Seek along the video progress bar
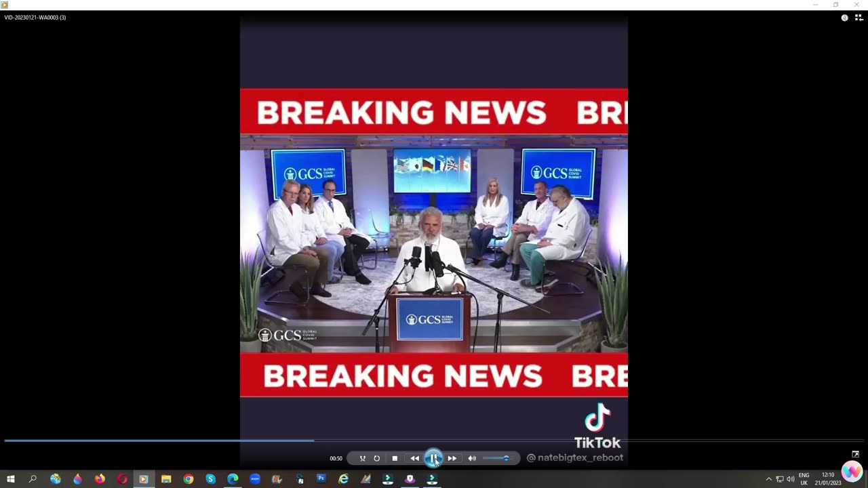Viewport: 868px width, 488px height. [x=434, y=441]
